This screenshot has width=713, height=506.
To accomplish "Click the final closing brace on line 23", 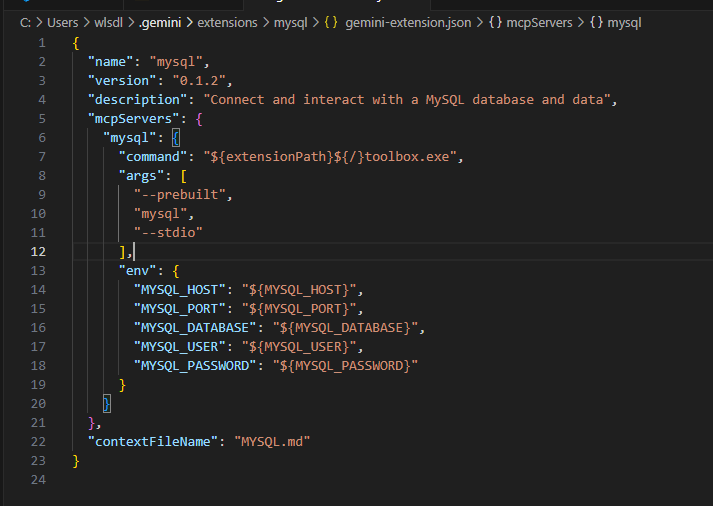I will click(76, 461).
